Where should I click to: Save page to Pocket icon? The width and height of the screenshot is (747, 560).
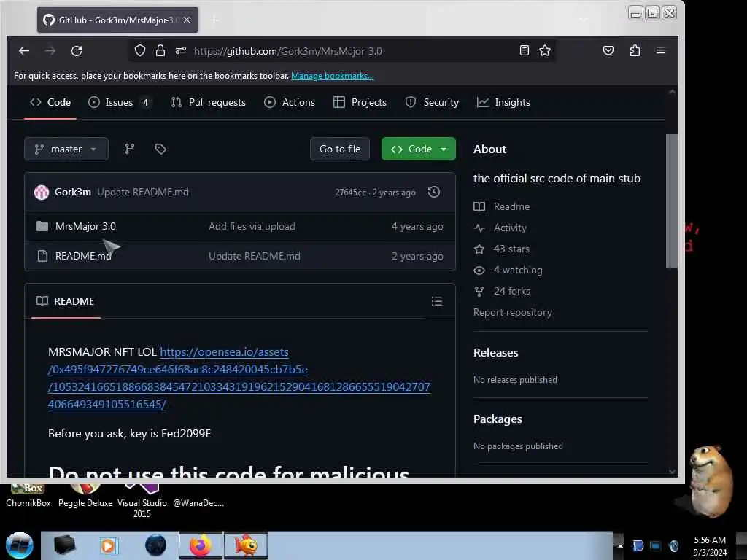[608, 50]
